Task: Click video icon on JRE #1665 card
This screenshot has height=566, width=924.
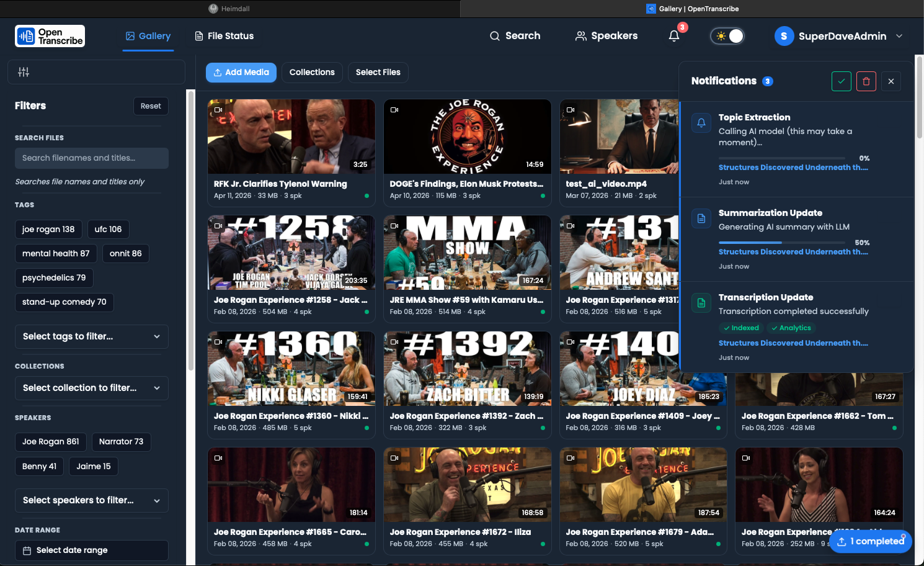Action: (x=218, y=458)
